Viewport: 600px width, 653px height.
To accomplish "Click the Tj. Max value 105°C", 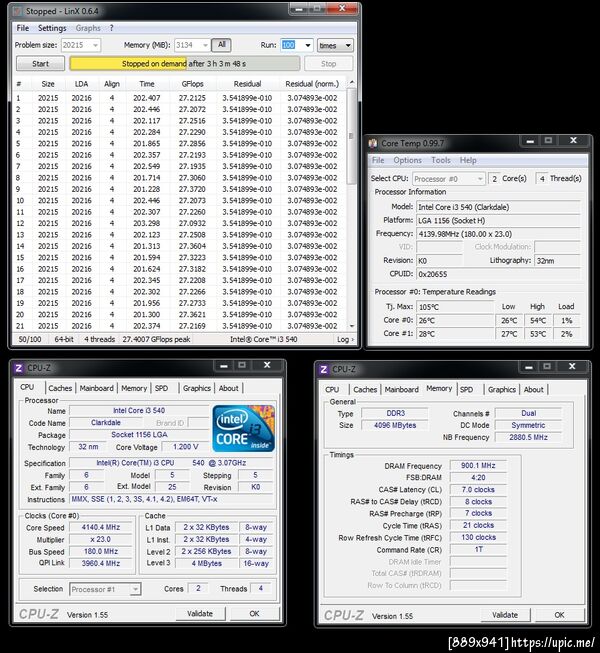I will 455,307.
